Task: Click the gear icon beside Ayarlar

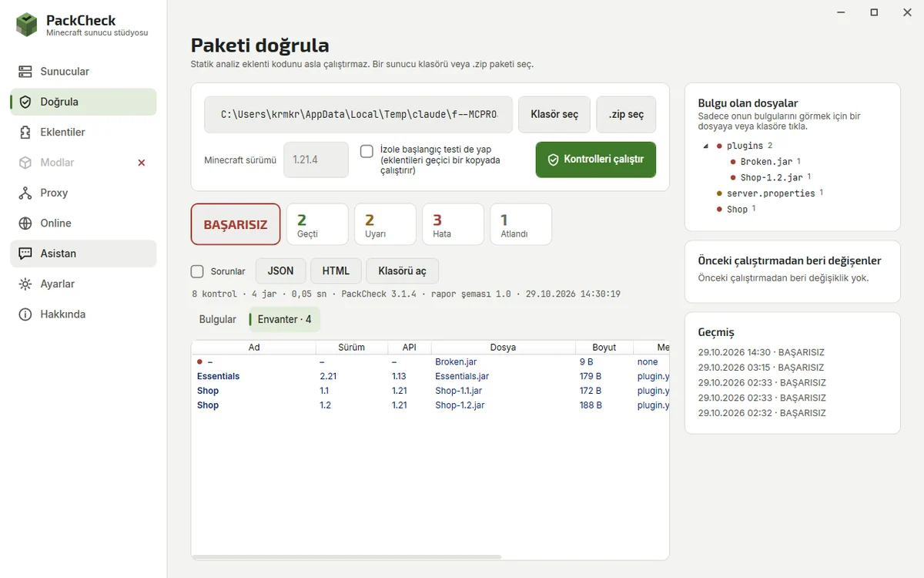Action: 25,284
